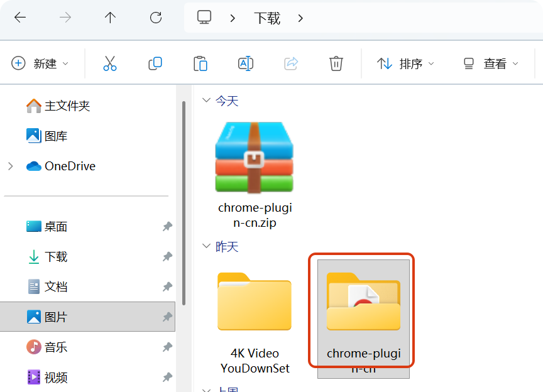Click the Copy icon in the toolbar
The width and height of the screenshot is (543, 392).
(155, 63)
